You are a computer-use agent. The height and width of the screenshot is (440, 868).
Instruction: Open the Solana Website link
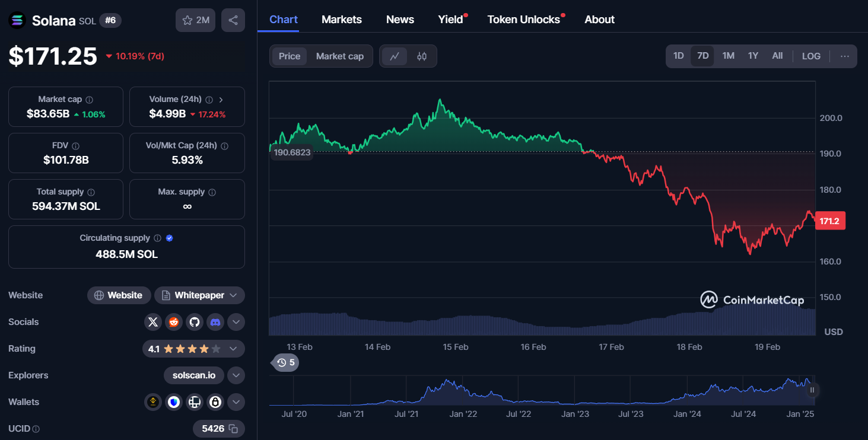(119, 295)
